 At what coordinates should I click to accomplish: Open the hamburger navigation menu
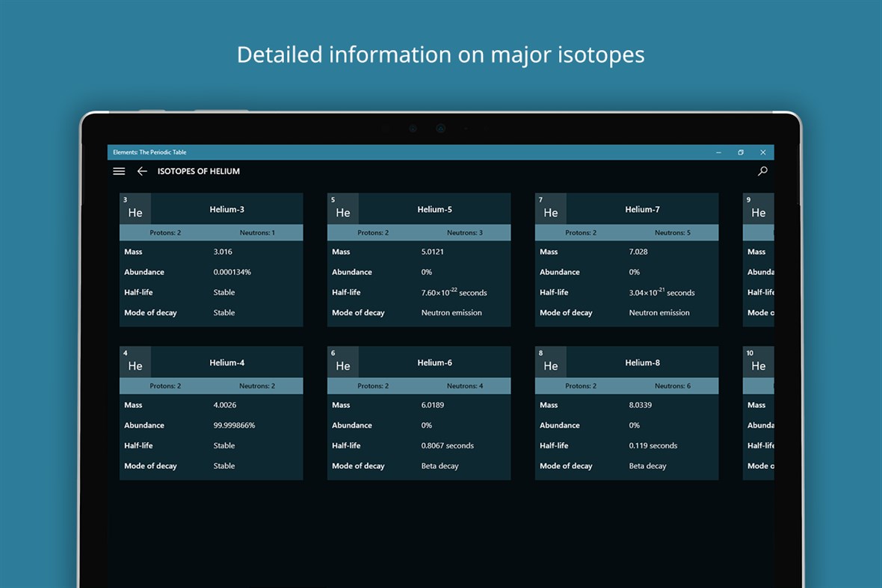pyautogui.click(x=119, y=171)
